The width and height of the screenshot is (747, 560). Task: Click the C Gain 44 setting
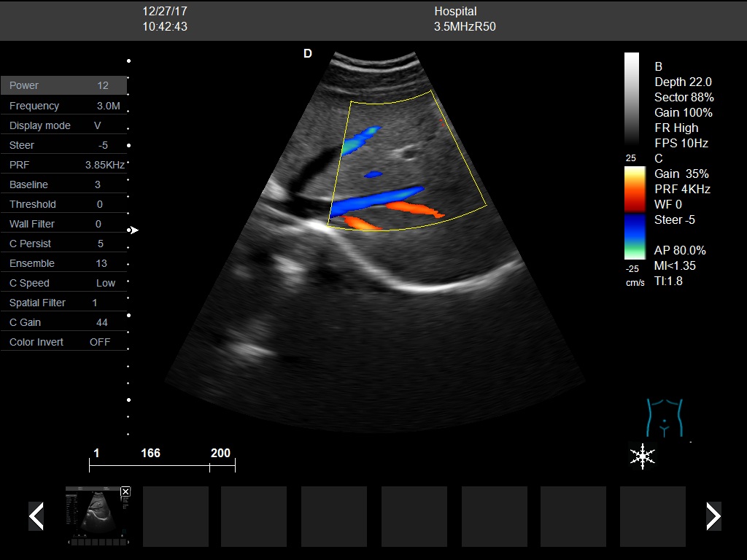(63, 322)
